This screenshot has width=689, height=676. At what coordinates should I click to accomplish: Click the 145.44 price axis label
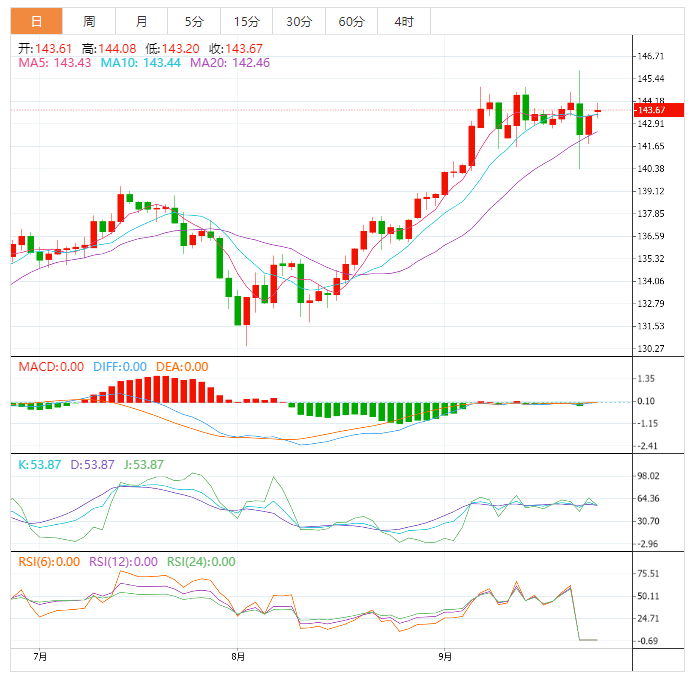651,79
